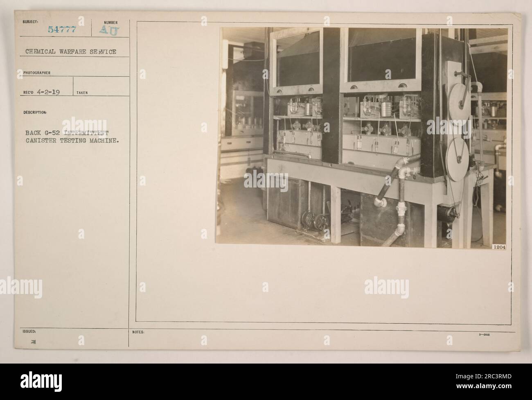Click the REC'D 4-2-19 date field

click(x=39, y=93)
